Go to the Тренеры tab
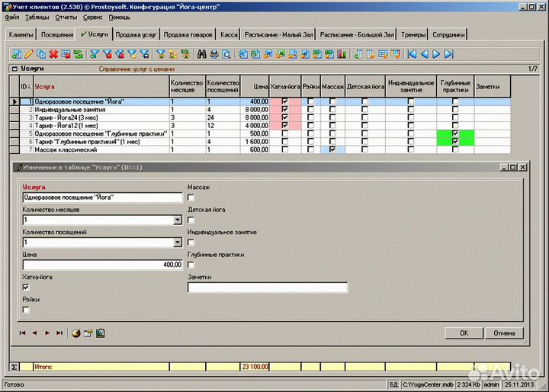The width and height of the screenshot is (549, 392). coord(414,35)
